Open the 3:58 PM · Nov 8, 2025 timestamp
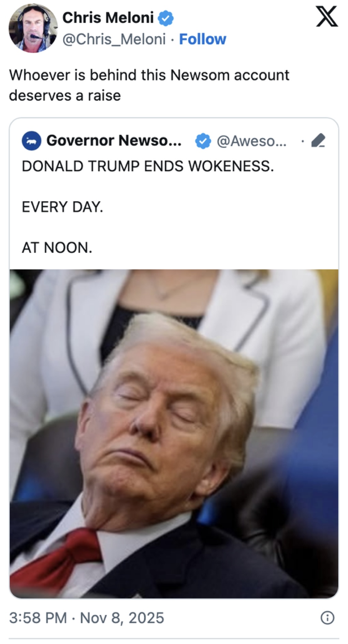 tap(87, 618)
